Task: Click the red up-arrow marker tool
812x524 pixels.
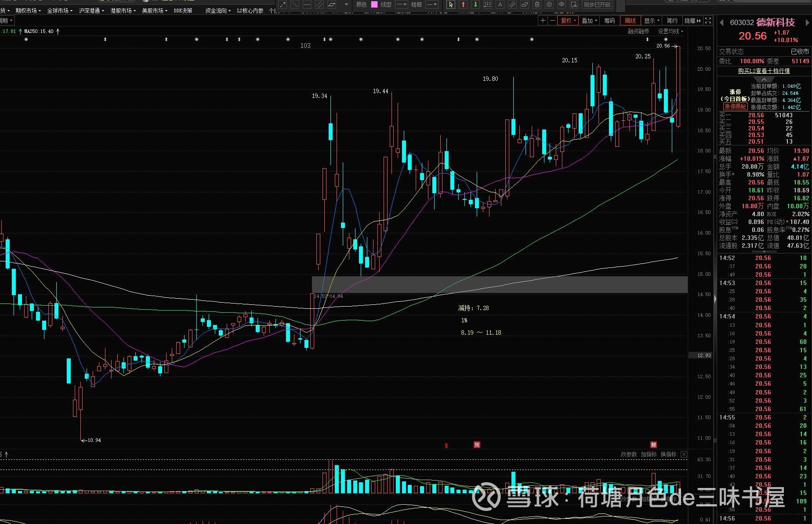Action: point(463,4)
